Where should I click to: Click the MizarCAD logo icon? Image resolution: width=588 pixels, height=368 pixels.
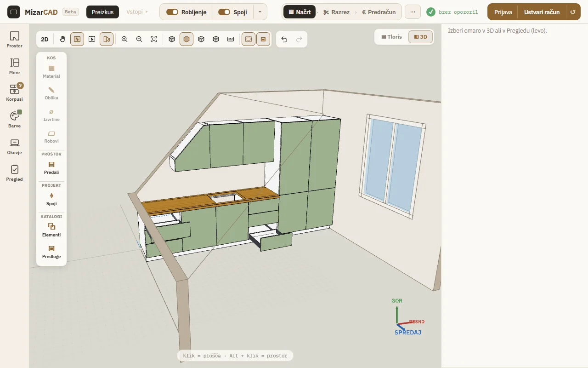click(x=14, y=12)
